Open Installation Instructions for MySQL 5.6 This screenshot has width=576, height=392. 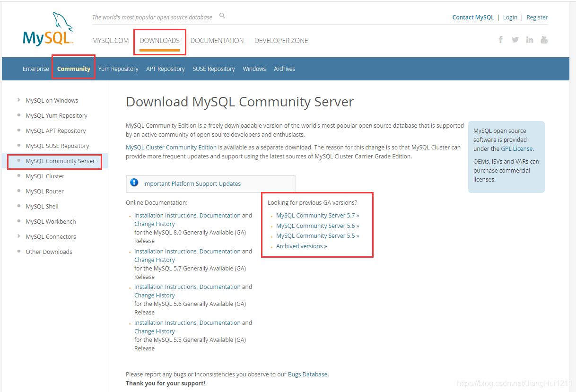166,287
